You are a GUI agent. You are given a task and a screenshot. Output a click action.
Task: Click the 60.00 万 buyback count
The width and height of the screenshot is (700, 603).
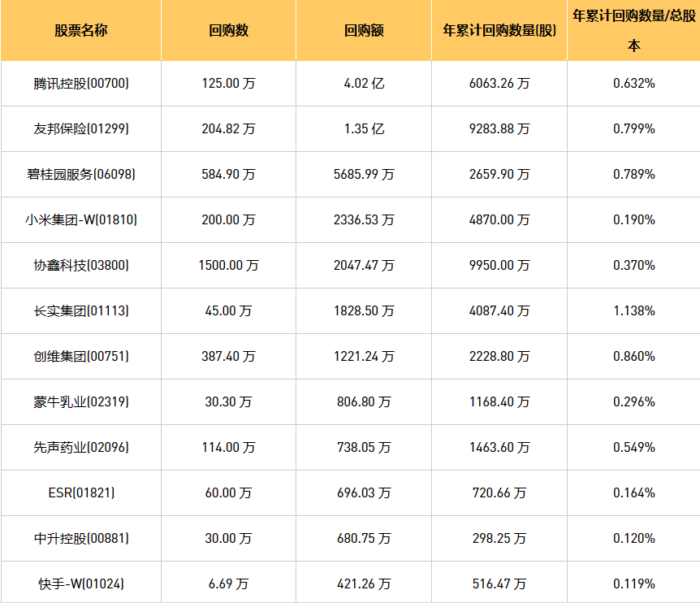tap(228, 493)
